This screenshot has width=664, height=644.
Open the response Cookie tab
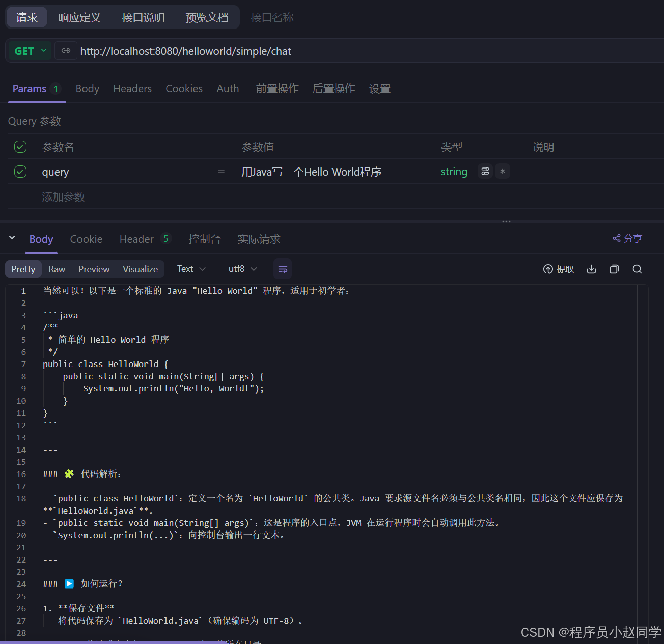(x=86, y=239)
